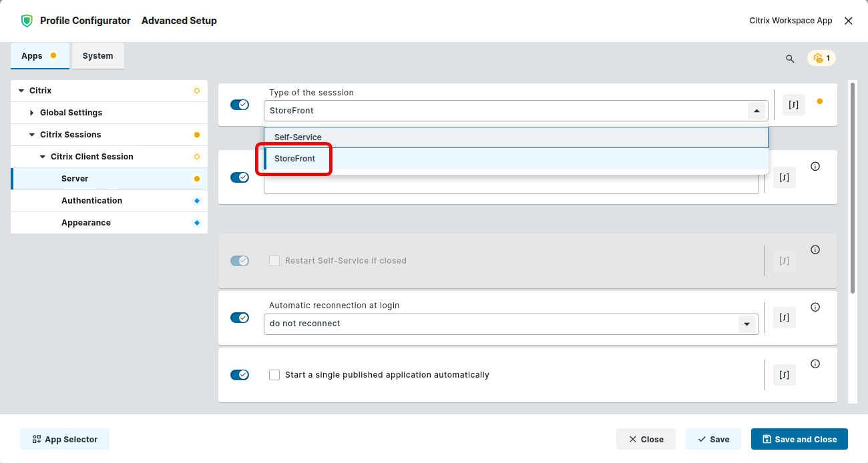The width and height of the screenshot is (868, 463).
Task: Click the Close button at bottom
Action: 646,439
